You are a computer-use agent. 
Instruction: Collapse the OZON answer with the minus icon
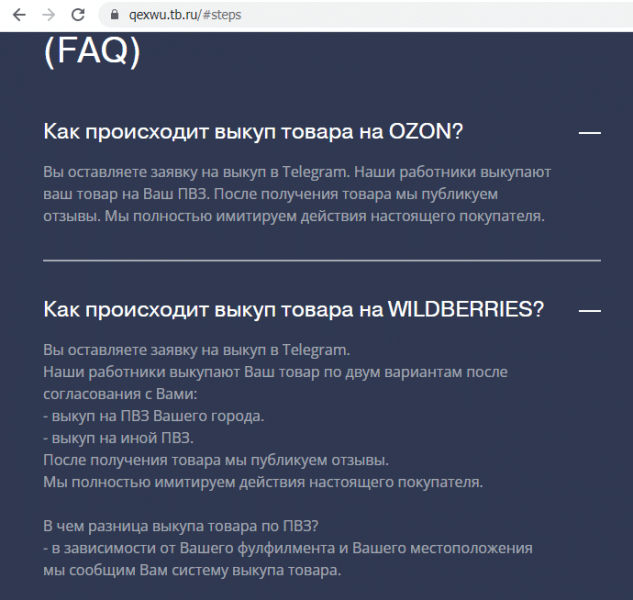pos(590,132)
